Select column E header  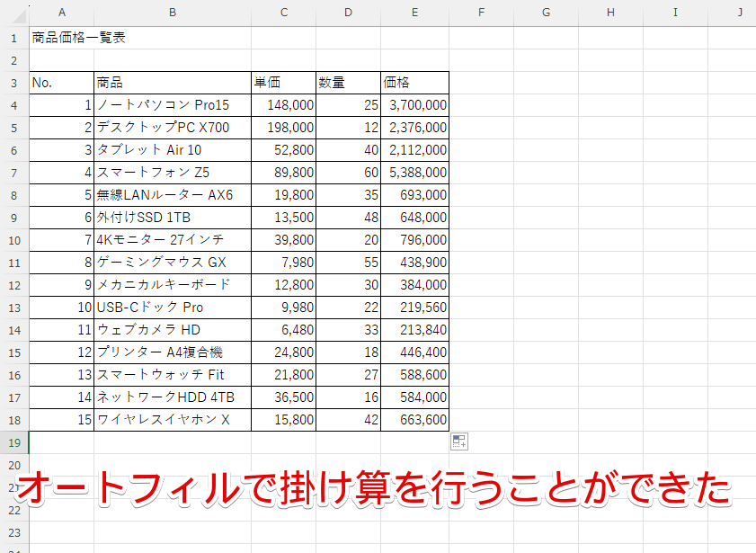[x=414, y=13]
